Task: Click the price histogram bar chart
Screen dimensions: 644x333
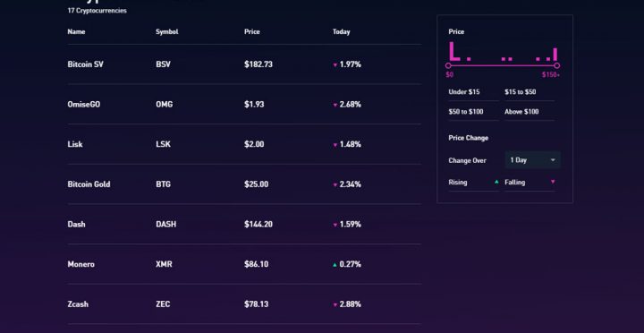Action: [x=503, y=52]
